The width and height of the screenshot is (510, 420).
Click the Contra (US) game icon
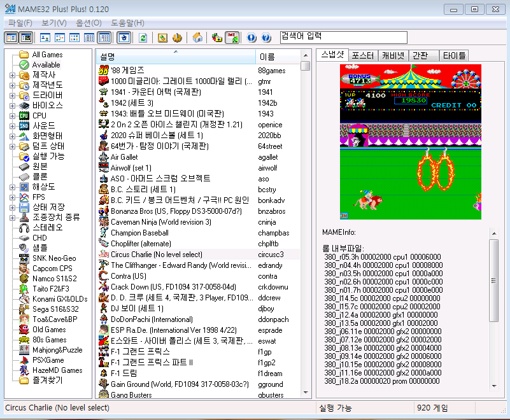[x=104, y=276]
